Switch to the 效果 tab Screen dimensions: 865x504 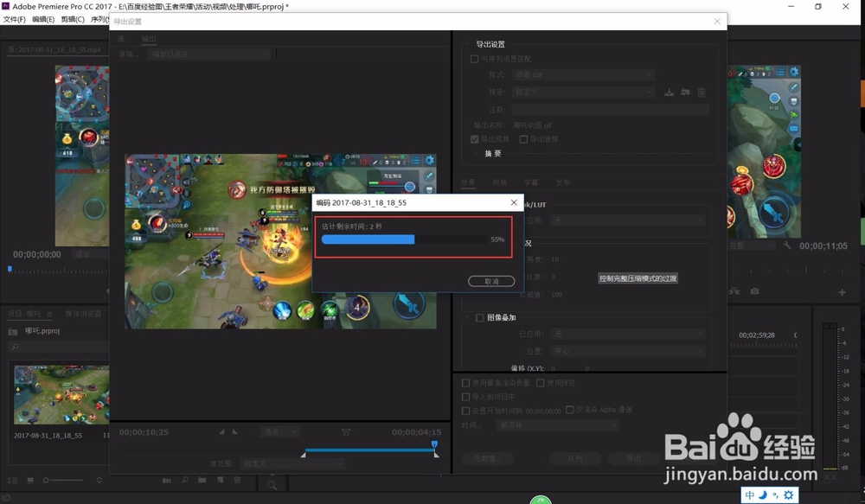pos(468,182)
